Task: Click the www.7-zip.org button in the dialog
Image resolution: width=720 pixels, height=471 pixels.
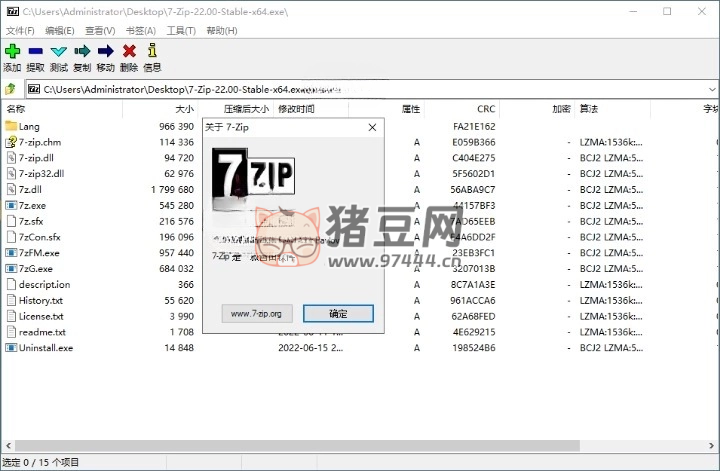Action: [256, 313]
